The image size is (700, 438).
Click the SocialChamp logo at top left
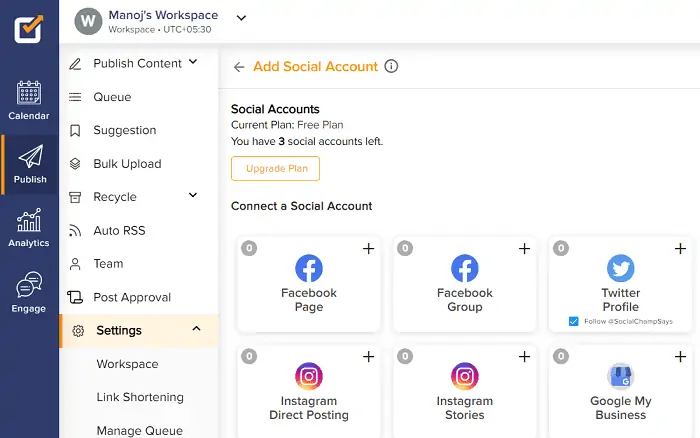click(x=28, y=28)
